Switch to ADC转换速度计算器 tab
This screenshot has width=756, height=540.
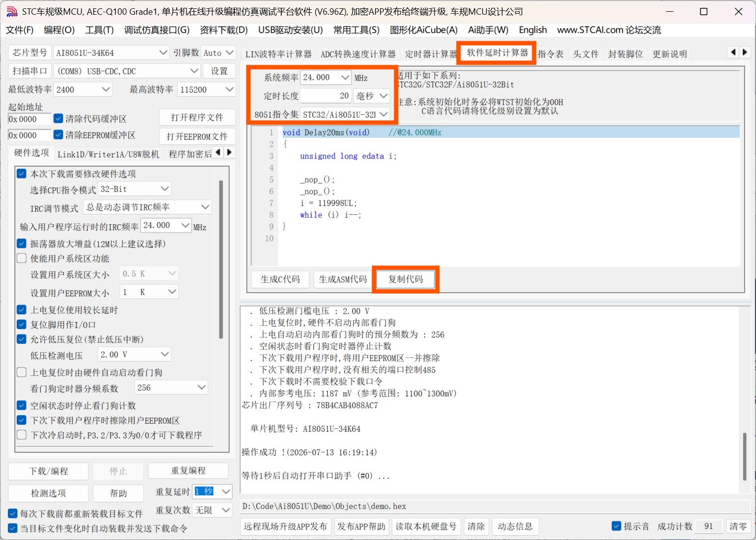[x=358, y=54]
